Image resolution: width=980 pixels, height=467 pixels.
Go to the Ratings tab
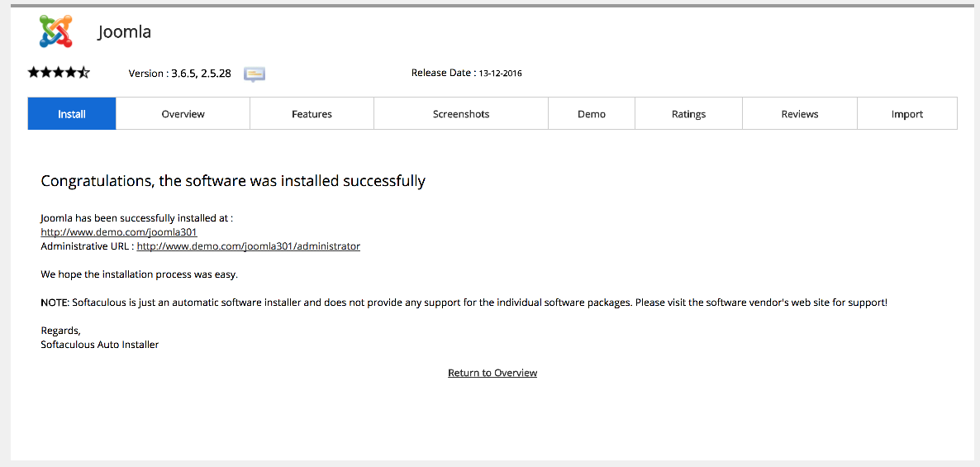689,114
